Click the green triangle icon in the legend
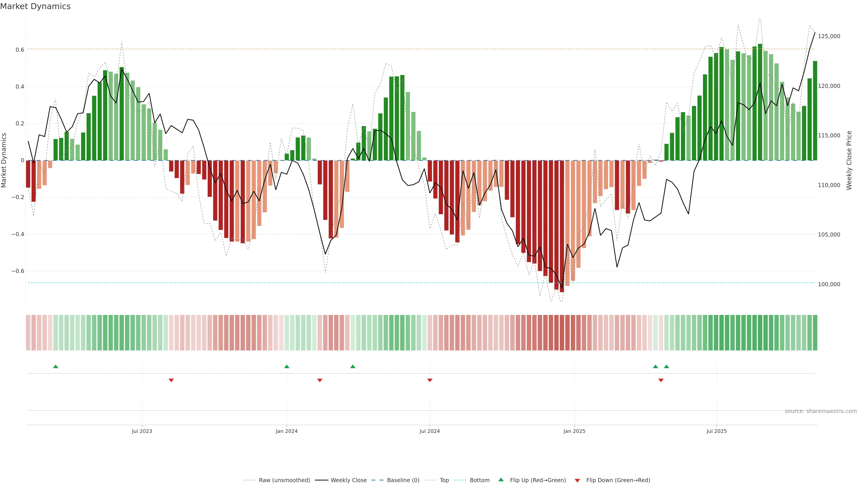Screen dimensions: 868x488 (501, 480)
